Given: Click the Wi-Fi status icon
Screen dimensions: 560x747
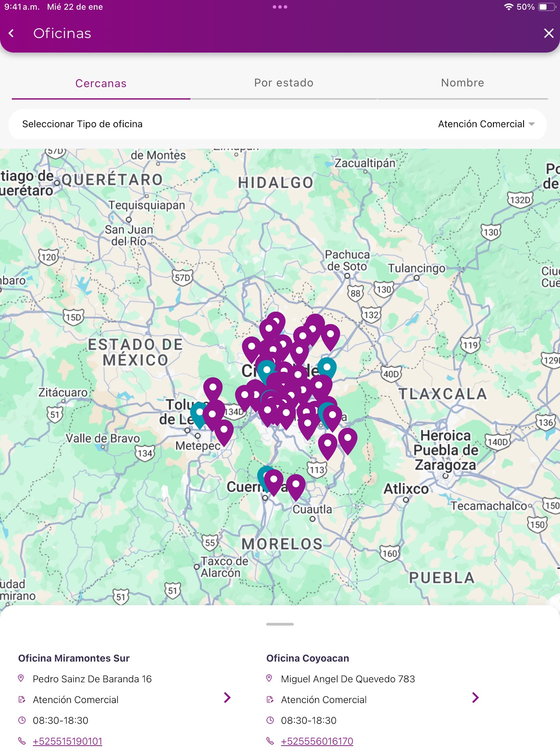Looking at the screenshot, I should tap(508, 7).
